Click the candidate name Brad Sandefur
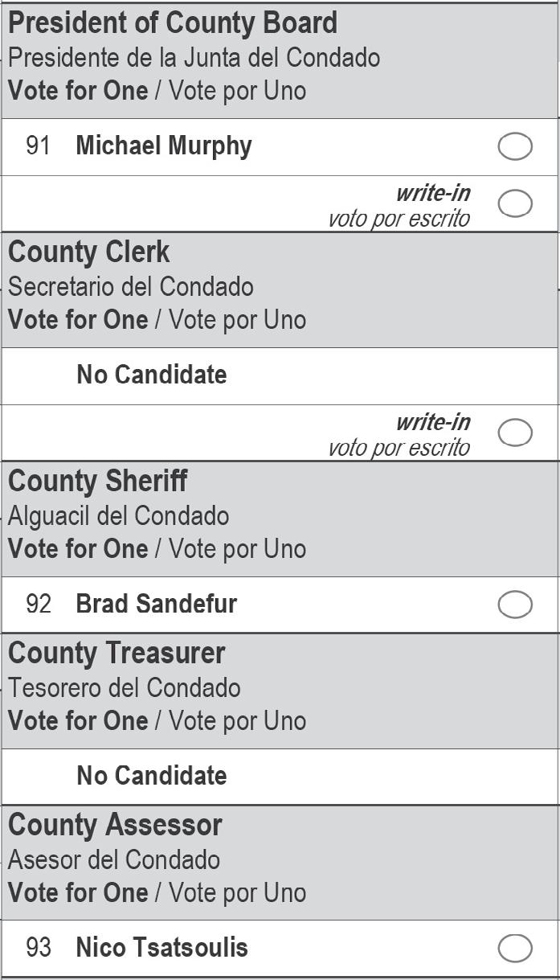Image resolution: width=560 pixels, height=980 pixels. click(157, 604)
